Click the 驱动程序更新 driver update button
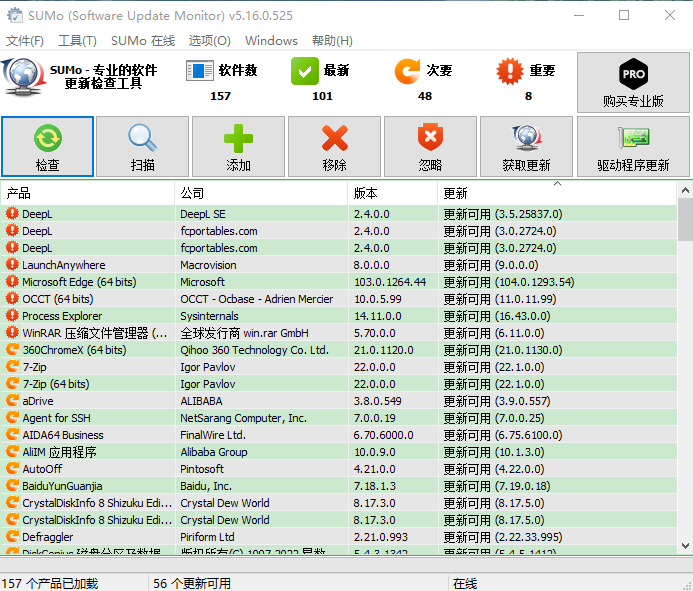Image resolution: width=693 pixels, height=591 pixels. (x=633, y=146)
